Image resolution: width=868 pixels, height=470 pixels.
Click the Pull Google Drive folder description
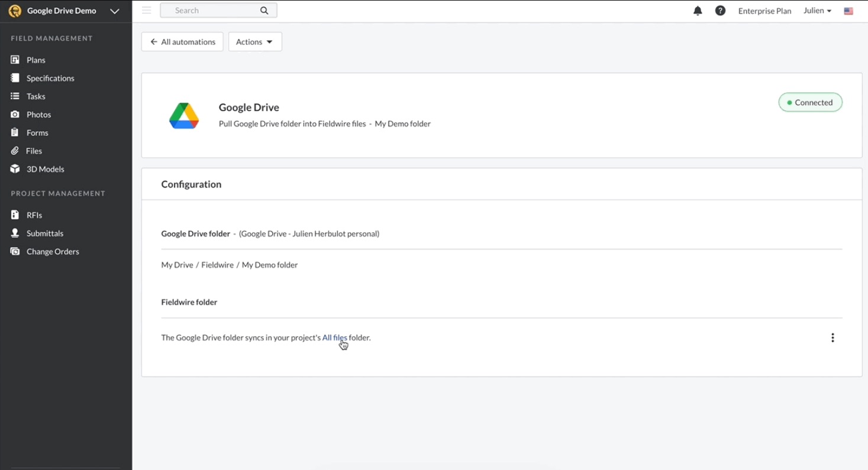pos(325,124)
